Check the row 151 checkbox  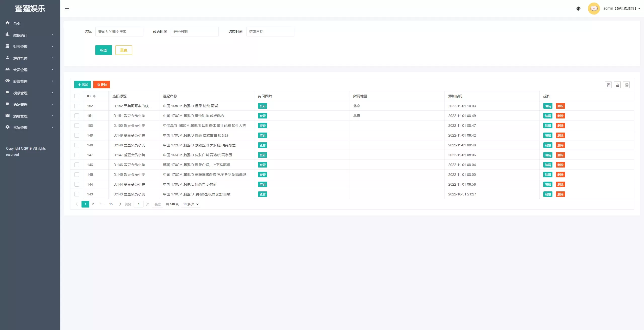(77, 116)
